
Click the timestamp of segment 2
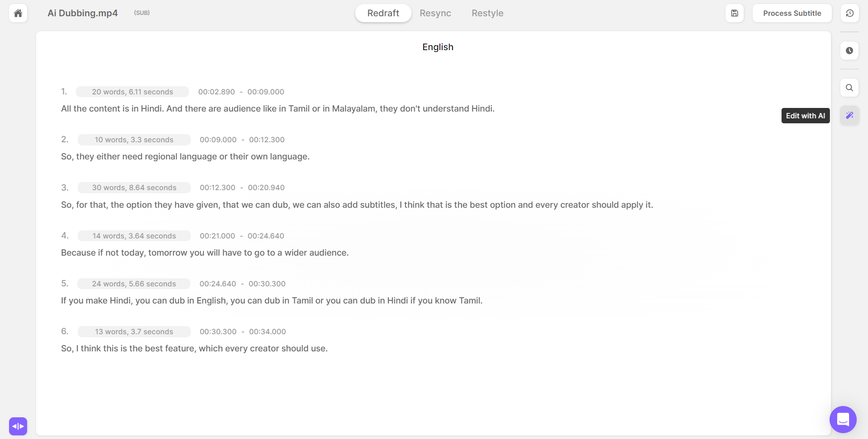tap(242, 140)
